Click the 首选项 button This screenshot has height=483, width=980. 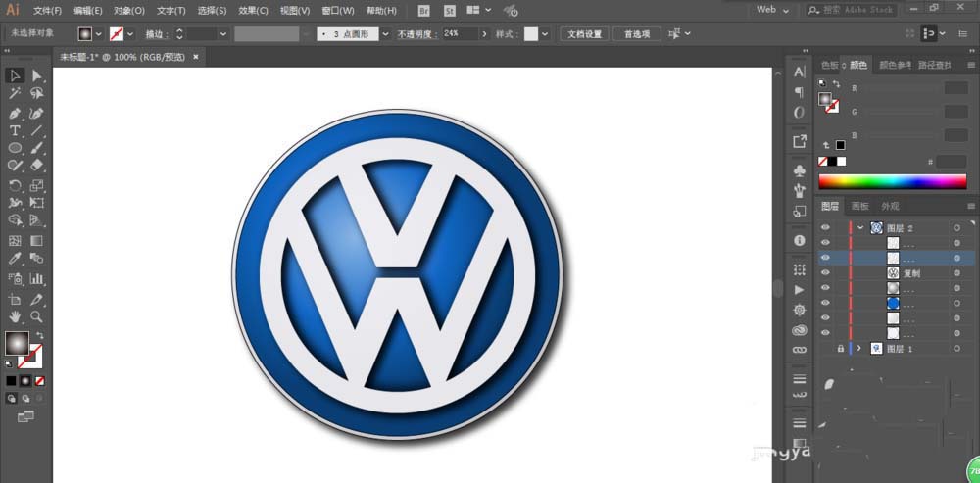pos(636,33)
